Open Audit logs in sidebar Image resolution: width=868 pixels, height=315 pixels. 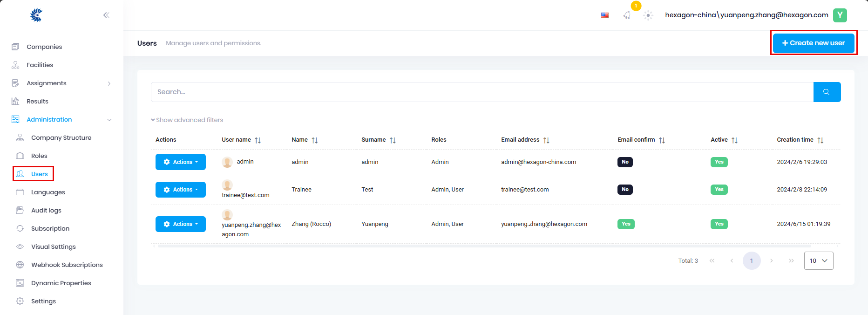pos(46,210)
